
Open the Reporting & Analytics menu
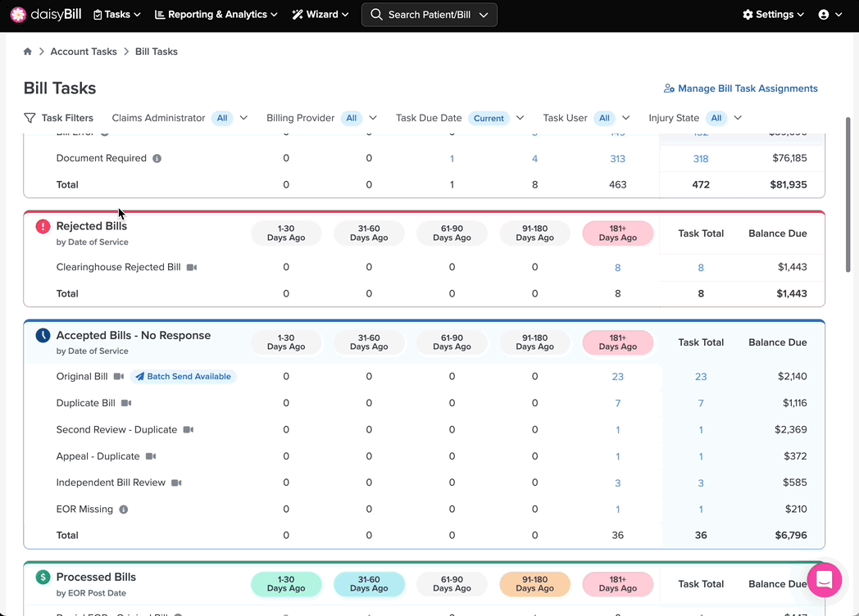pyautogui.click(x=216, y=15)
